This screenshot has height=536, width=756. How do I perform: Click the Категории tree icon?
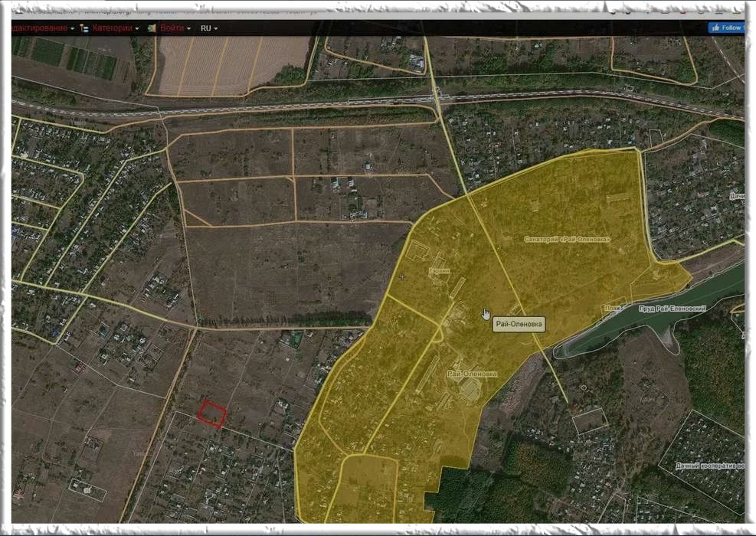[84, 28]
